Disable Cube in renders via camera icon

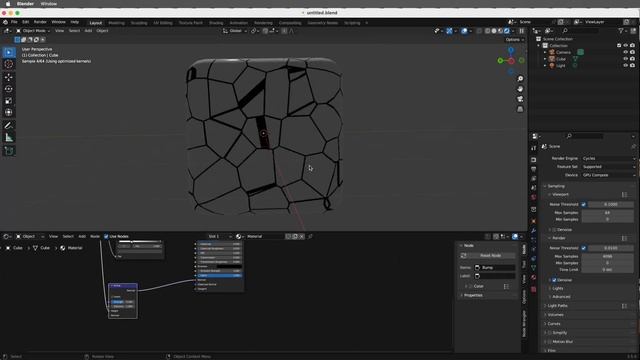(632, 59)
